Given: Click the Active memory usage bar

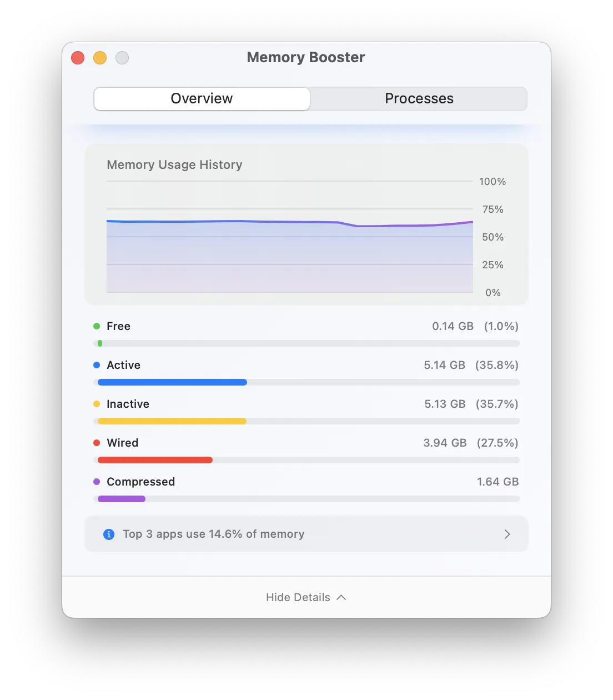Looking at the screenshot, I should point(172,382).
